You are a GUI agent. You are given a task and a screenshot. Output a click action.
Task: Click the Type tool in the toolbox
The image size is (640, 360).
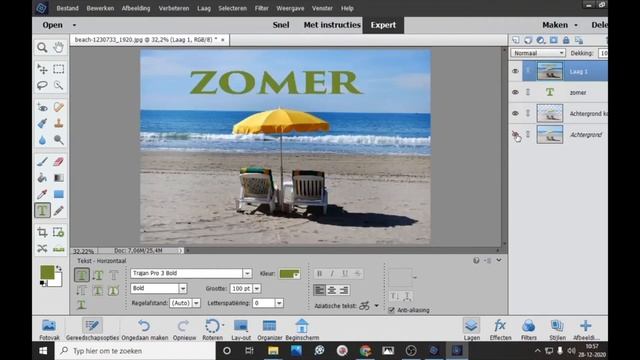tap(42, 211)
